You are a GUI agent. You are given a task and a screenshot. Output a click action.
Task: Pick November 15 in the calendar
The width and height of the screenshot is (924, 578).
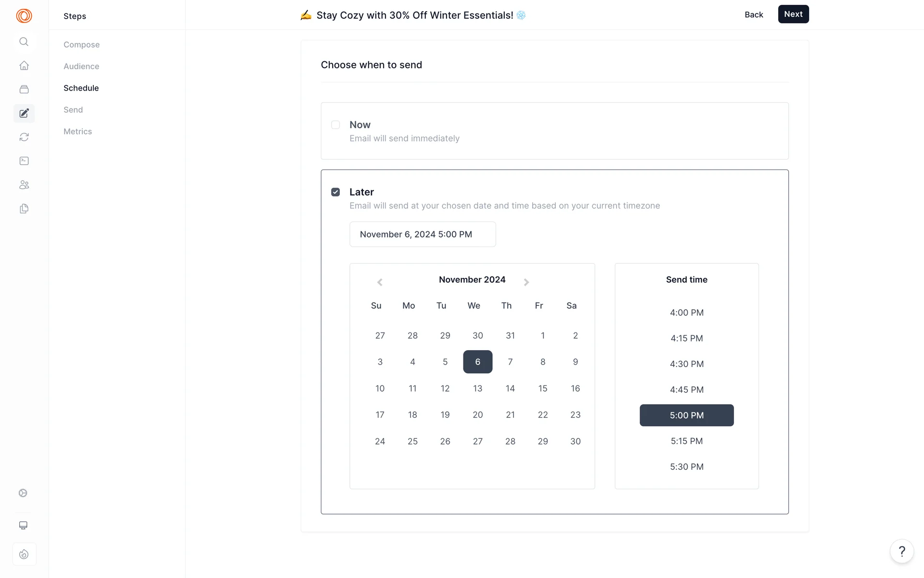pos(542,388)
